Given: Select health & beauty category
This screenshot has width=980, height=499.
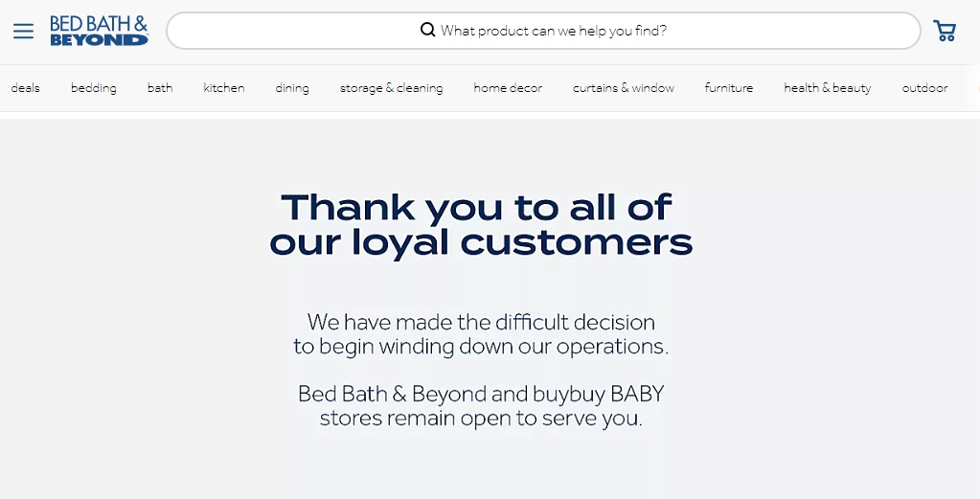Looking at the screenshot, I should [828, 88].
